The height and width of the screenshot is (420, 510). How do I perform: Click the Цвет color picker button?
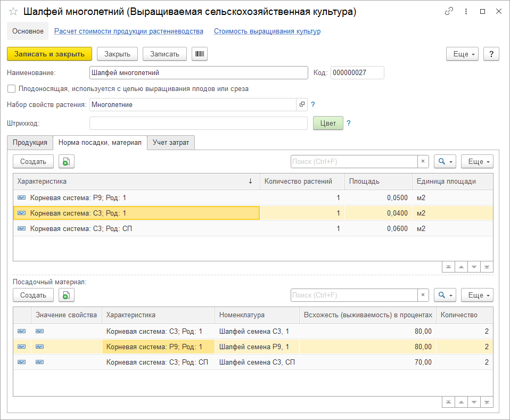[328, 123]
